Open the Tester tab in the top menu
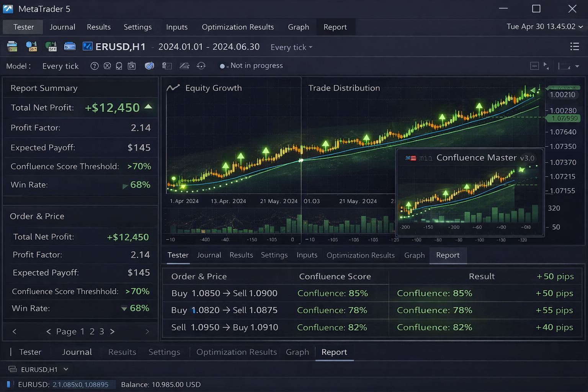 (x=23, y=27)
